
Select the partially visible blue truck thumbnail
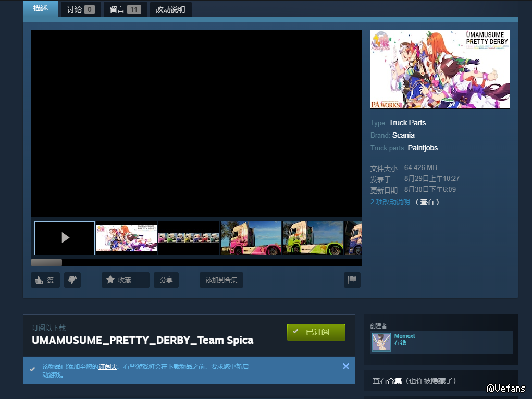(353, 238)
